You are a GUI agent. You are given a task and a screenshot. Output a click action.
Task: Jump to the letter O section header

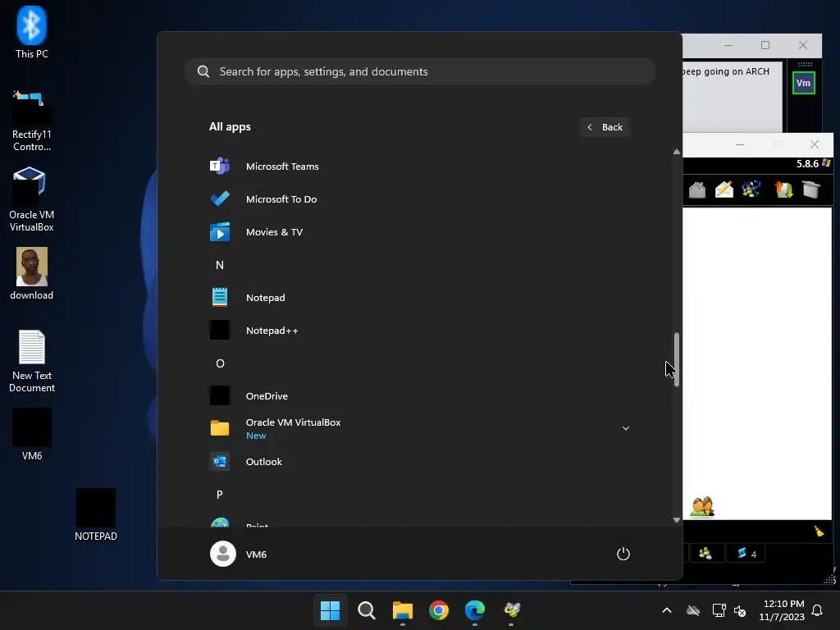[220, 363]
